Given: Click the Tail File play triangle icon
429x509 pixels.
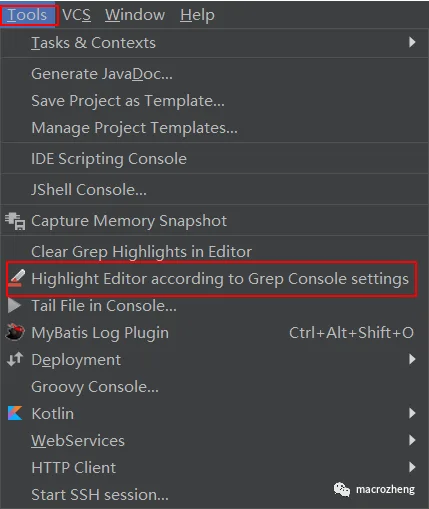Looking at the screenshot, I should pyautogui.click(x=14, y=305).
